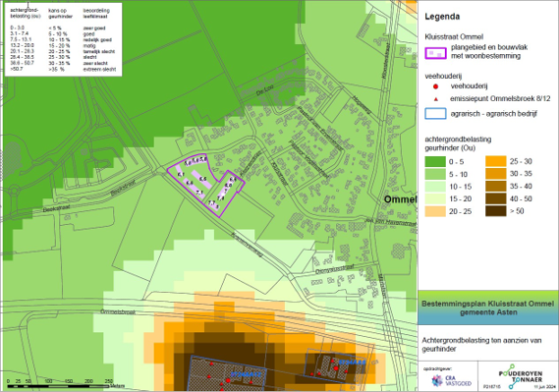Select the 40 - 50 legend swatch

496,198
